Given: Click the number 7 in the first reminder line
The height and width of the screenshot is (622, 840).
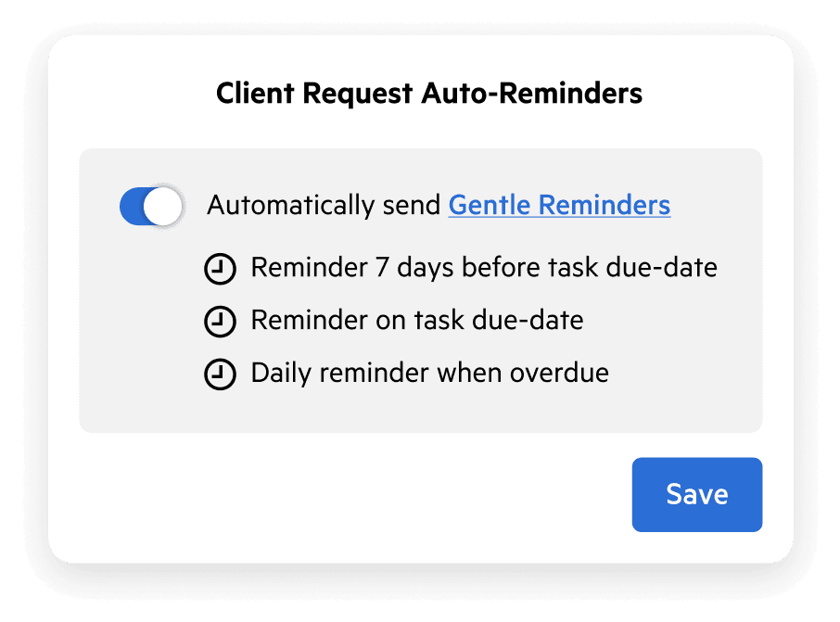Looking at the screenshot, I should click(x=382, y=267).
